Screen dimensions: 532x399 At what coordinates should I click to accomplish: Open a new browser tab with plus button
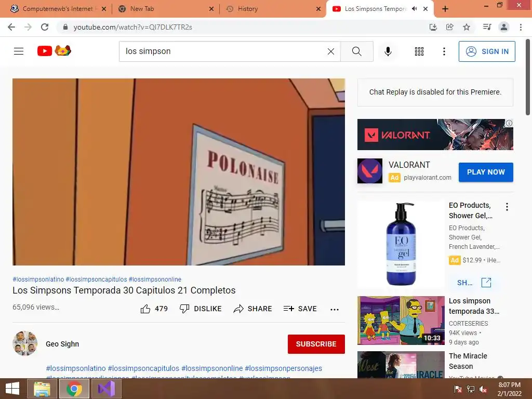click(x=445, y=9)
